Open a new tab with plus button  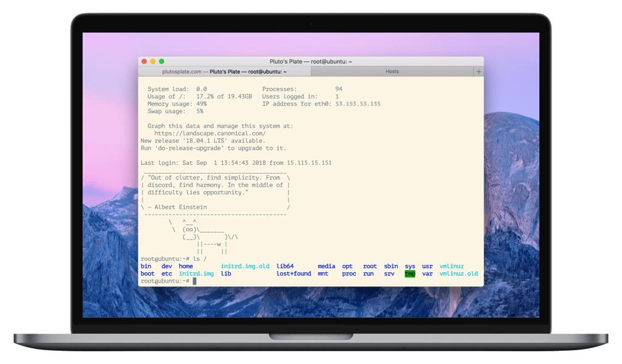[479, 72]
